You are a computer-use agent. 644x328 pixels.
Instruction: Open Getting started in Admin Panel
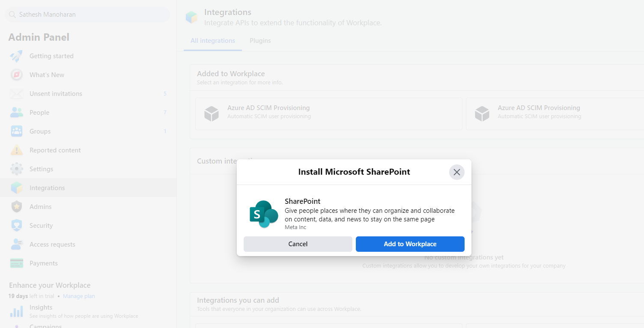click(88, 56)
